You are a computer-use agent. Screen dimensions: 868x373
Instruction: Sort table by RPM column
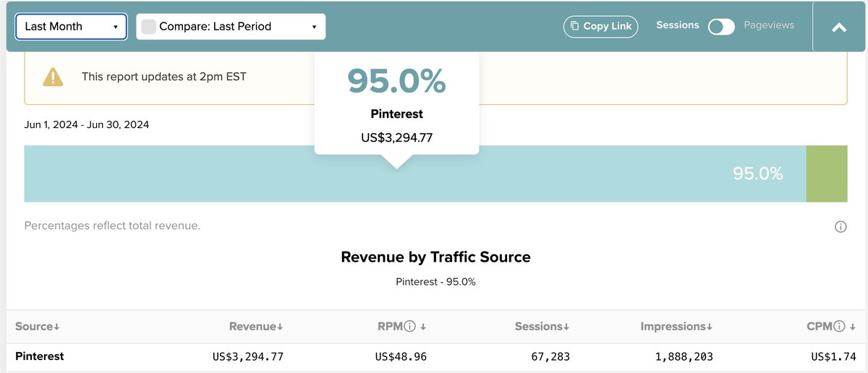pyautogui.click(x=401, y=327)
